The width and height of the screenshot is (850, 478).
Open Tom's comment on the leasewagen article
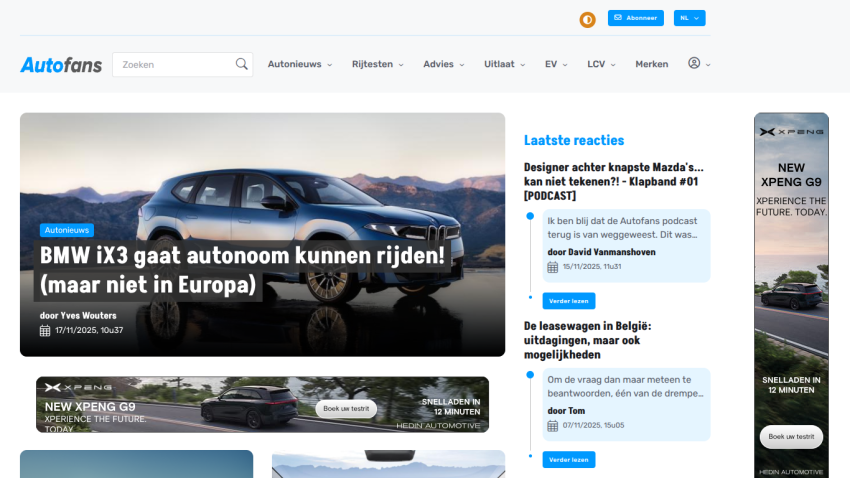click(x=625, y=386)
